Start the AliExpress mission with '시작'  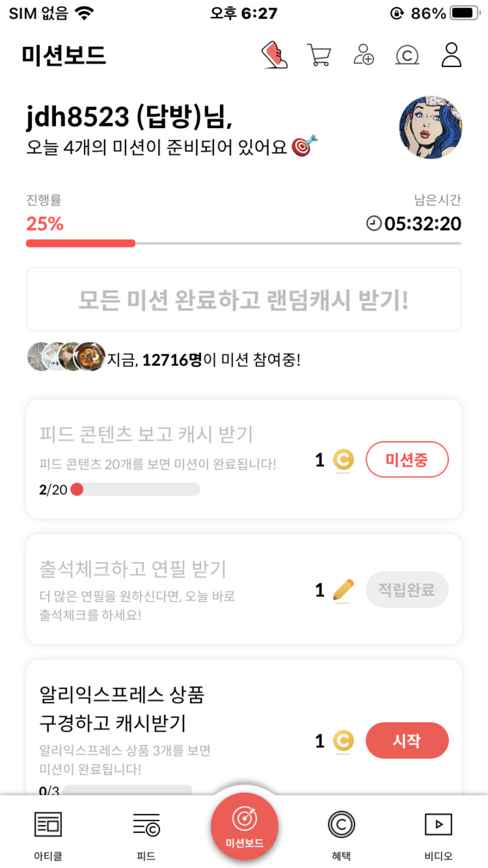pos(407,740)
